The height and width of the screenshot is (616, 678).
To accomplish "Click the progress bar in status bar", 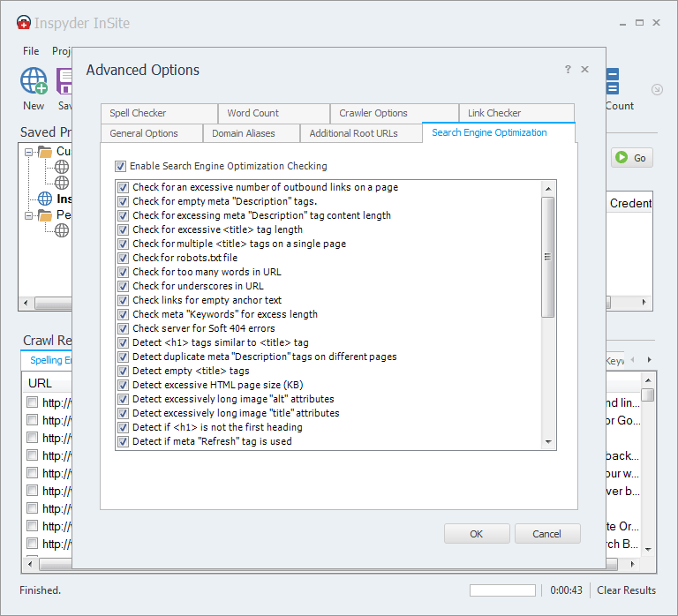I will 502,590.
